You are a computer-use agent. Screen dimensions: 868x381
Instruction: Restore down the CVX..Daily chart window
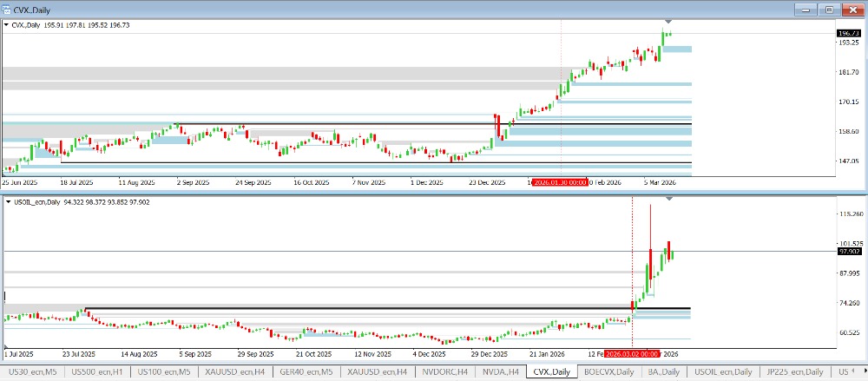point(830,9)
